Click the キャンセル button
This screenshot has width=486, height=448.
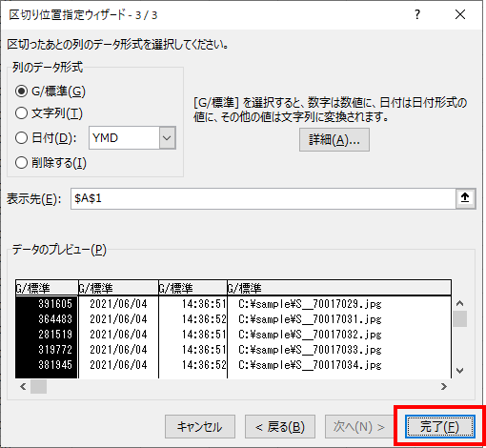pyautogui.click(x=200, y=427)
